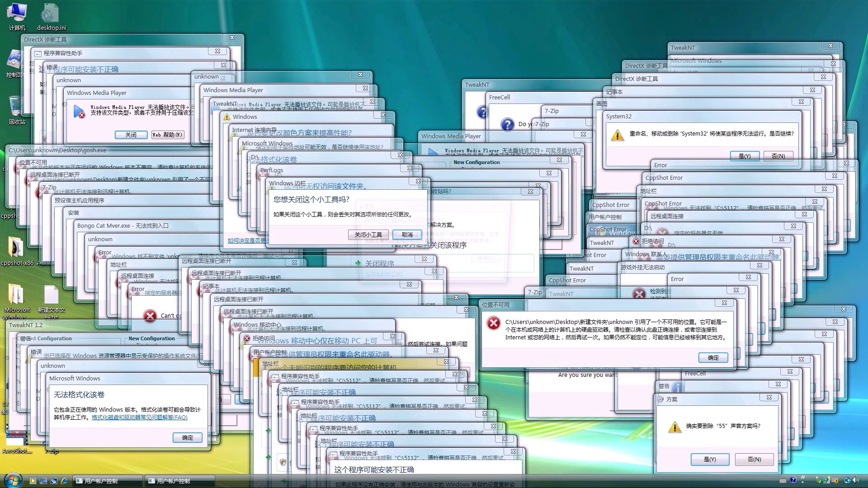The width and height of the screenshot is (868, 488).
Task: Click 是(Y) in the System32 dialog
Action: (x=745, y=156)
